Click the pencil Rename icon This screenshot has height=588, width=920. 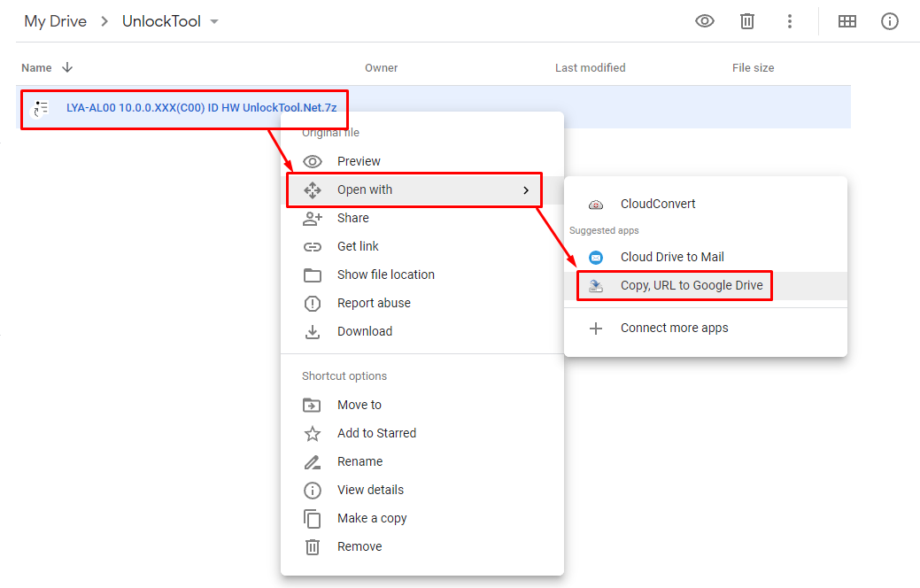(313, 462)
